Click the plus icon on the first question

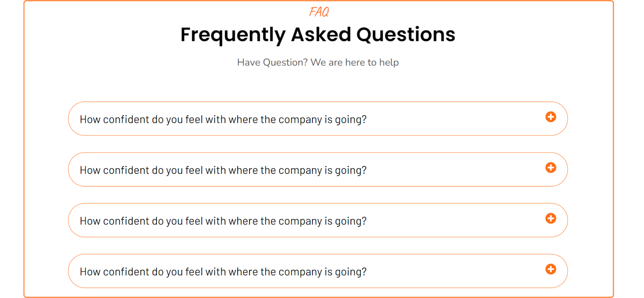pos(551,117)
